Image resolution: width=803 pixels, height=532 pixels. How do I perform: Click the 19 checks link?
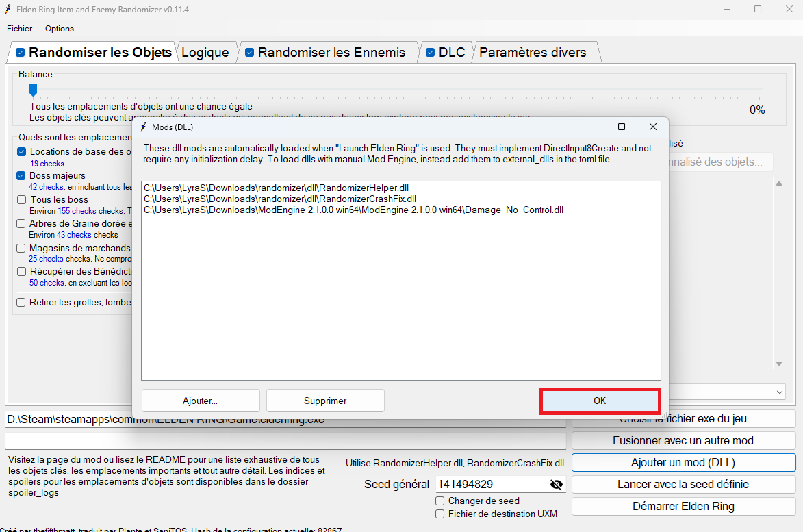[x=47, y=164]
